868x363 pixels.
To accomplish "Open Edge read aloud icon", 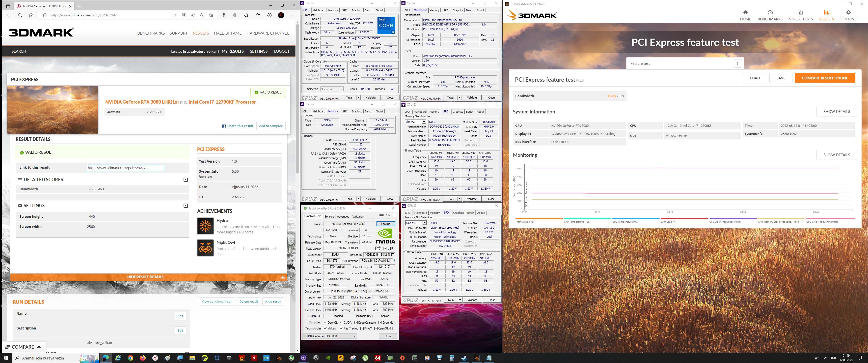I will [193, 15].
